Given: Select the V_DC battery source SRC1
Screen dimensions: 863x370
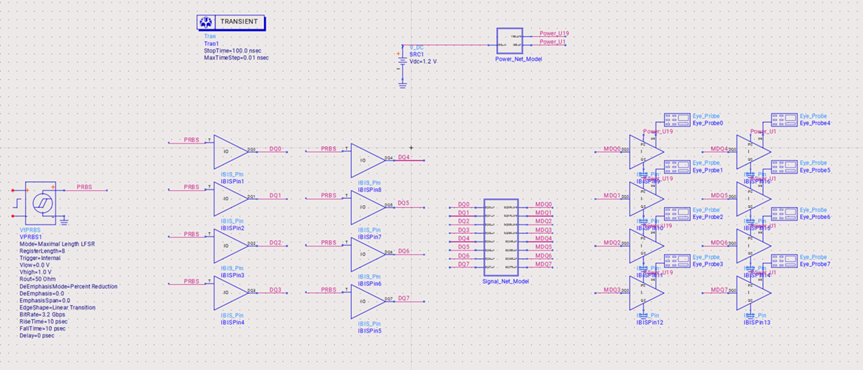Looking at the screenshot, I should click(x=402, y=61).
